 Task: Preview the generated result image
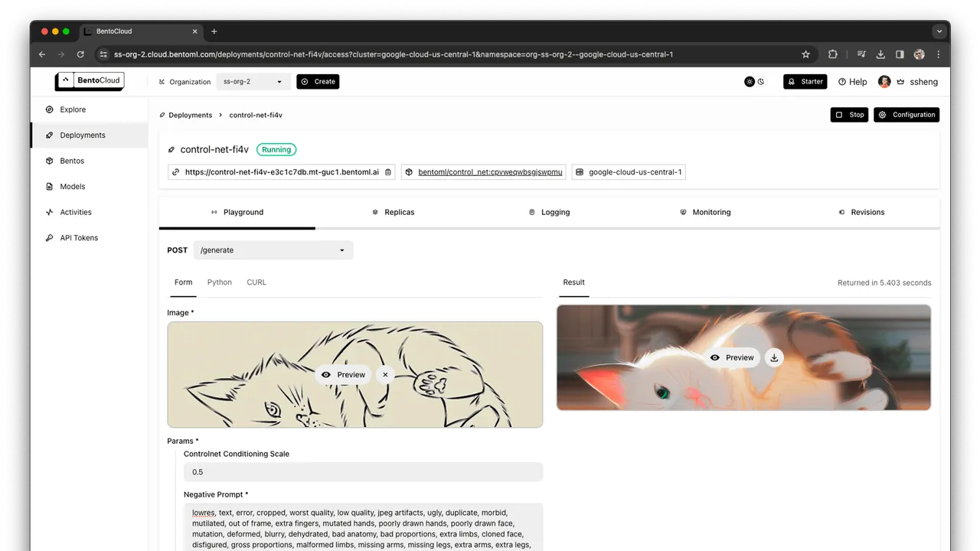pyautogui.click(x=732, y=357)
